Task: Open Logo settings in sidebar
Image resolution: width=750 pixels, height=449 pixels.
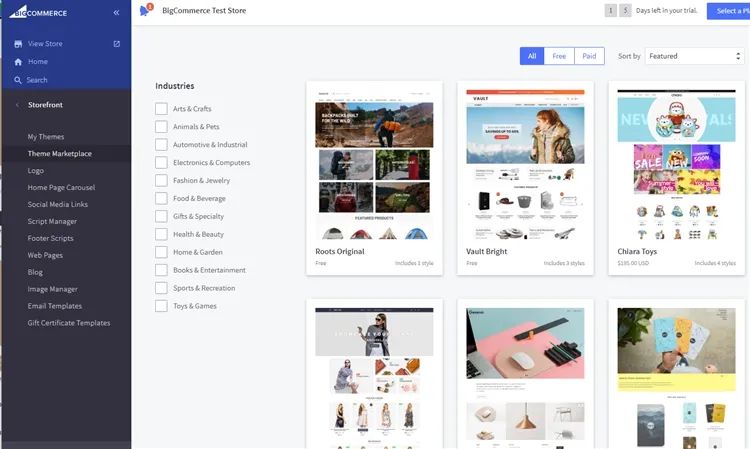Action: coord(36,171)
